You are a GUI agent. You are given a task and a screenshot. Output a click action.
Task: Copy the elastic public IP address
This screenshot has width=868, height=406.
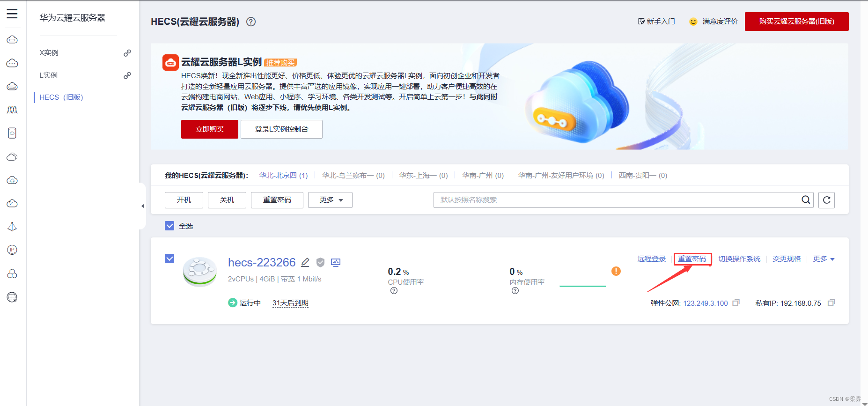click(736, 303)
